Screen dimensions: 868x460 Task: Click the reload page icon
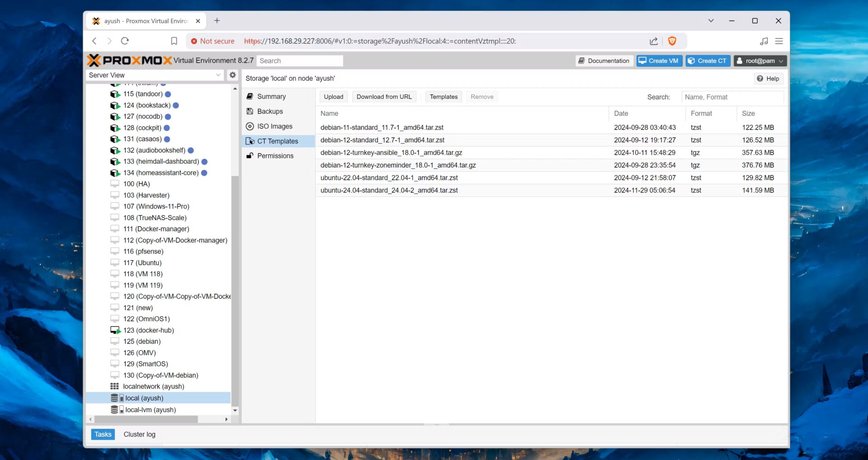tap(125, 41)
